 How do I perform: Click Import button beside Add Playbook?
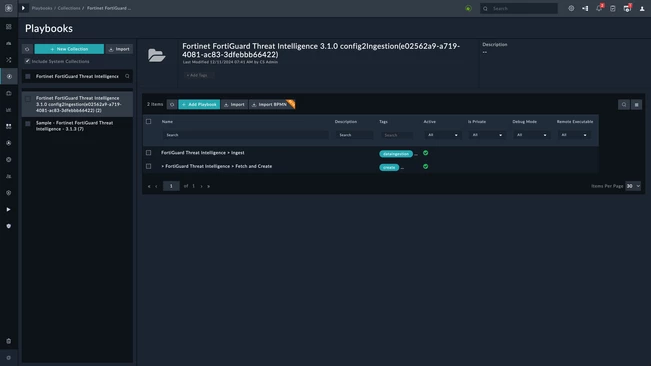click(235, 105)
